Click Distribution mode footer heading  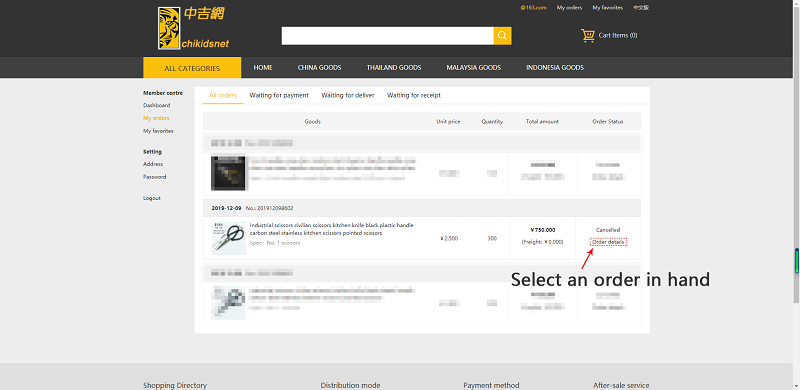[351, 385]
